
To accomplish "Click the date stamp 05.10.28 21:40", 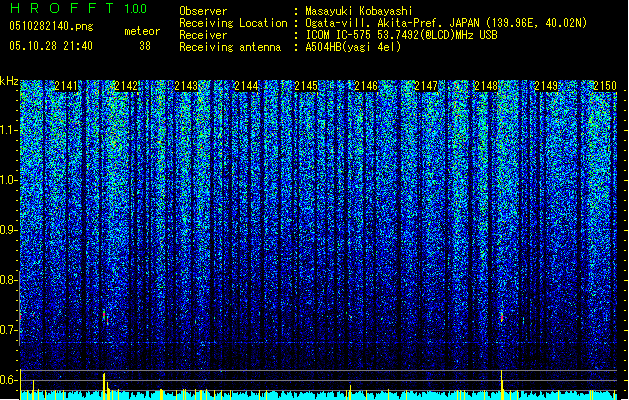I will (x=51, y=46).
